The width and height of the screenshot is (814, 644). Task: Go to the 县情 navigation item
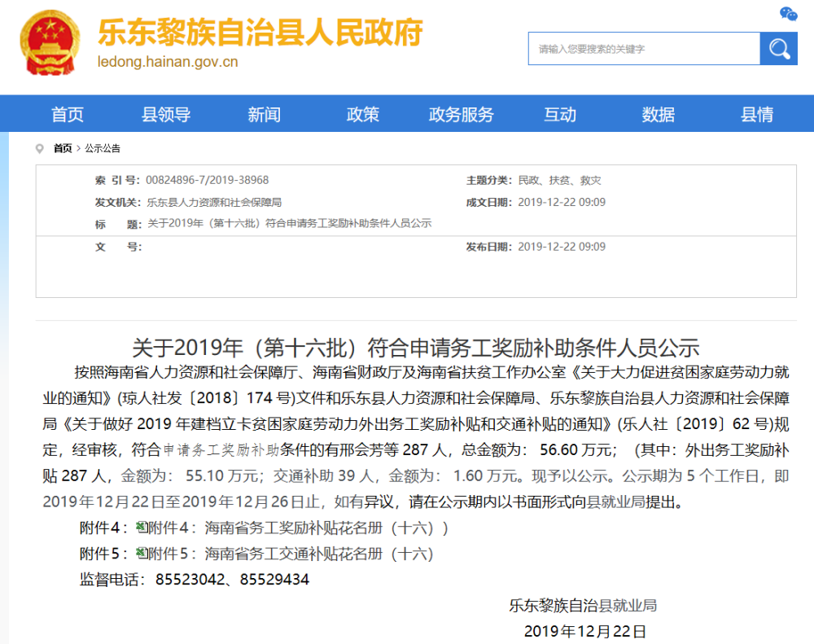click(757, 114)
